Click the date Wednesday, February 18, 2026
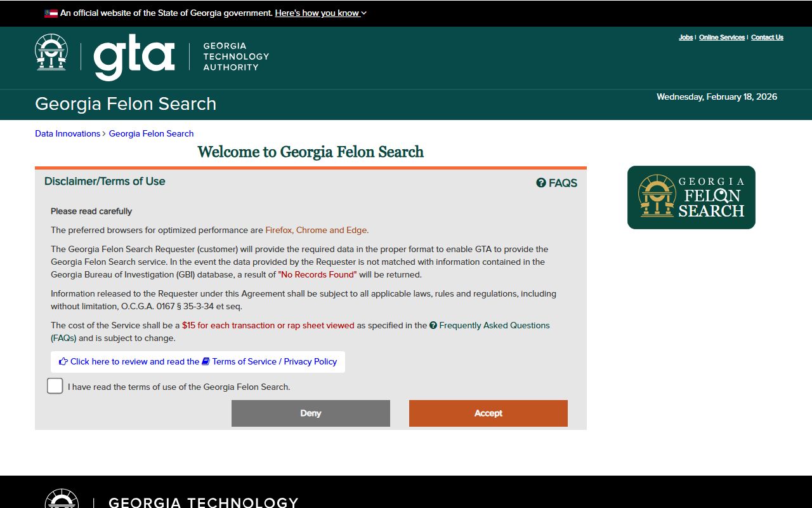 [717, 97]
